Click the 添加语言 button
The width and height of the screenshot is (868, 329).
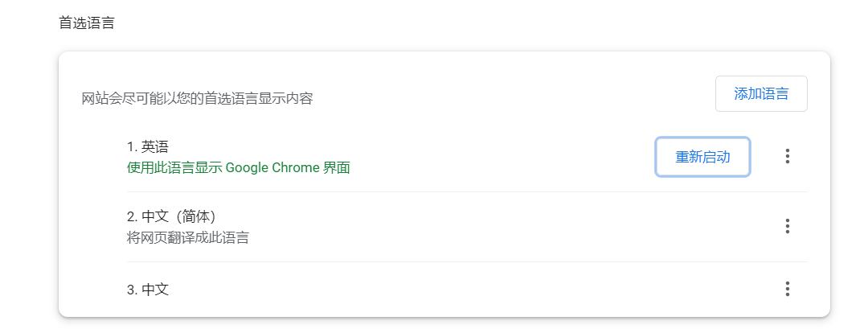pyautogui.click(x=760, y=93)
